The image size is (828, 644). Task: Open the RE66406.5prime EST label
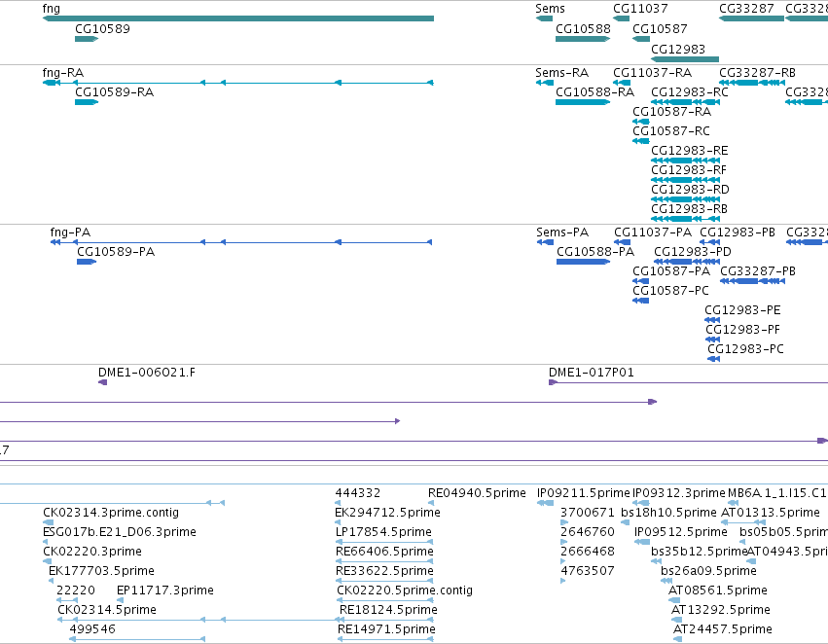(x=384, y=552)
